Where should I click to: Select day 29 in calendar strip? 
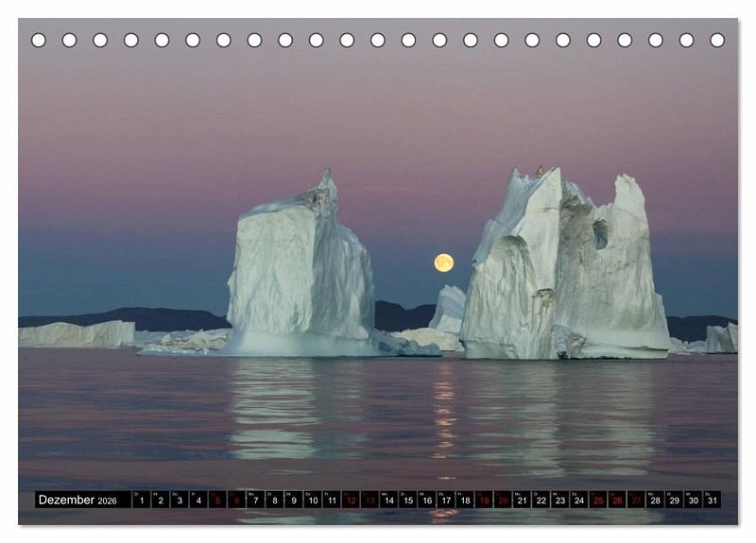[x=675, y=500]
